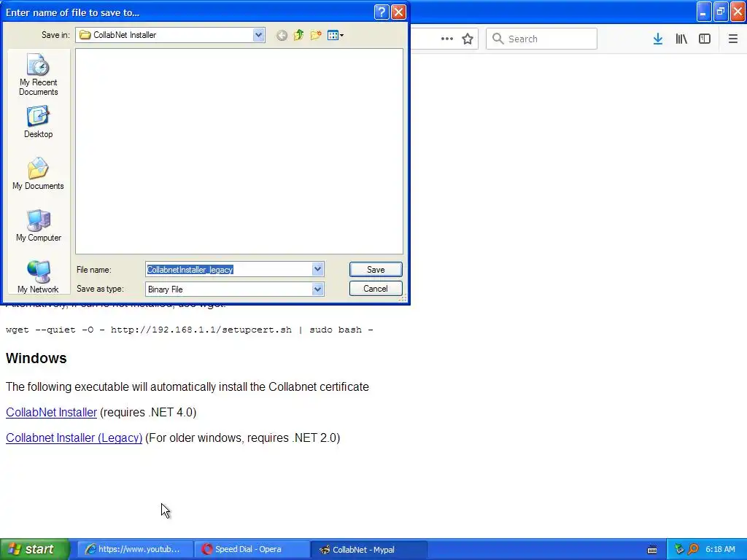Expand the Save in folder dropdown
Screen dimensions: 747x560
[259, 35]
